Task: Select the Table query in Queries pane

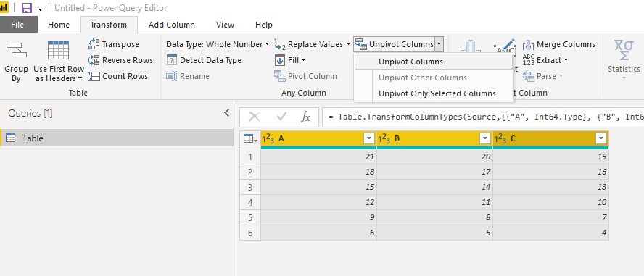Action: coord(117,138)
